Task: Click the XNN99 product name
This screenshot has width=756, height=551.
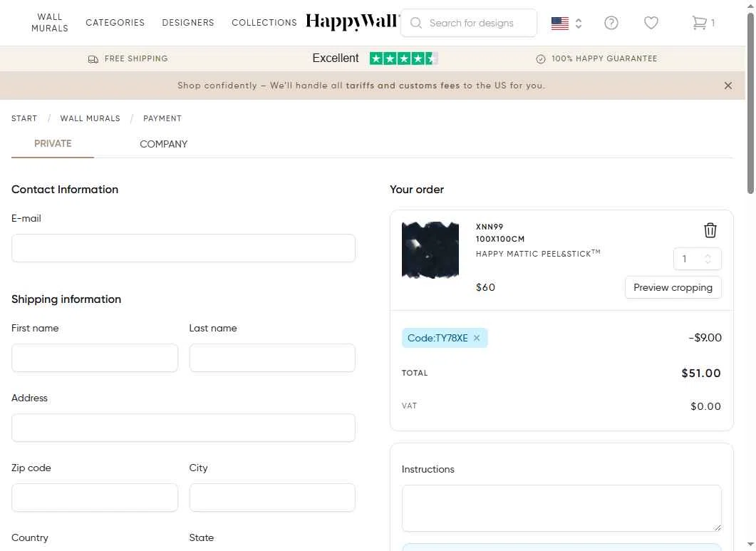Action: [x=490, y=227]
